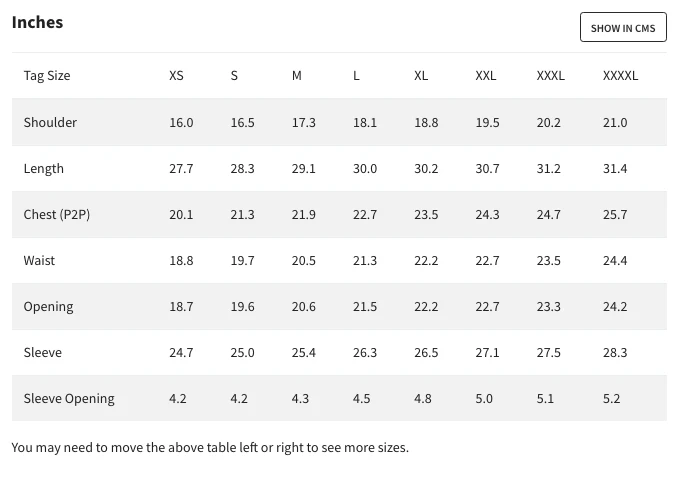This screenshot has height=480, width=696.
Task: Select the Inches heading text
Action: click(38, 23)
